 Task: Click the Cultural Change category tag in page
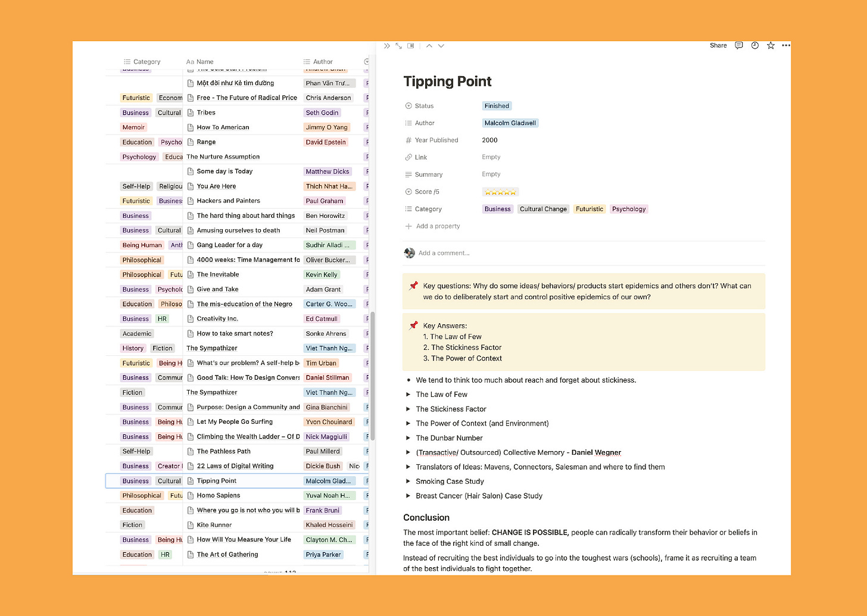(x=543, y=209)
